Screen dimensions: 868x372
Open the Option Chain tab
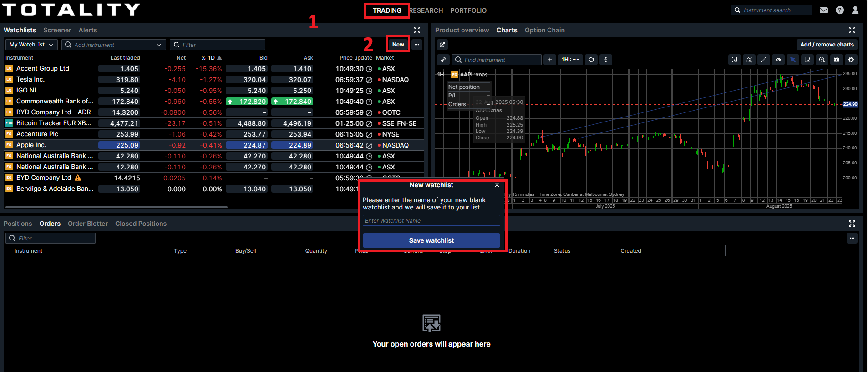pos(545,30)
